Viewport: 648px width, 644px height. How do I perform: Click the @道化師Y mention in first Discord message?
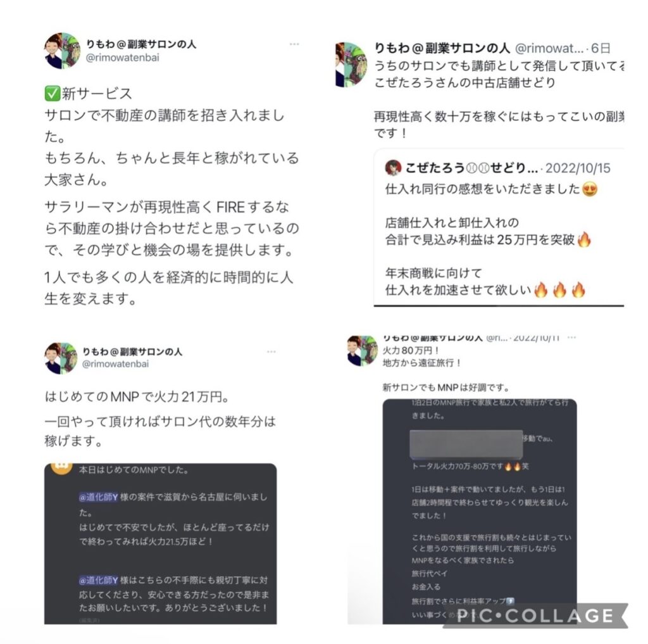(98, 497)
